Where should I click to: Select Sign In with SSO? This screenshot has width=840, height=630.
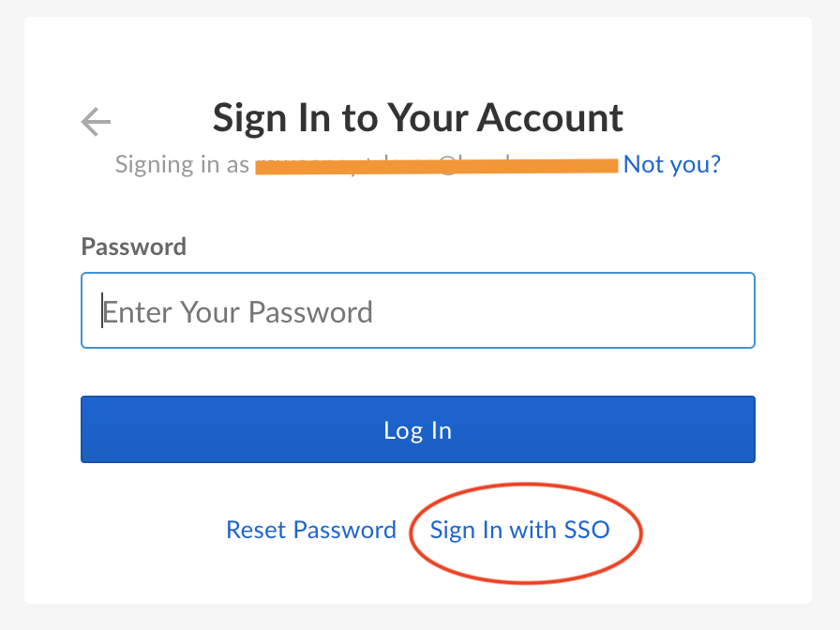[x=519, y=530]
